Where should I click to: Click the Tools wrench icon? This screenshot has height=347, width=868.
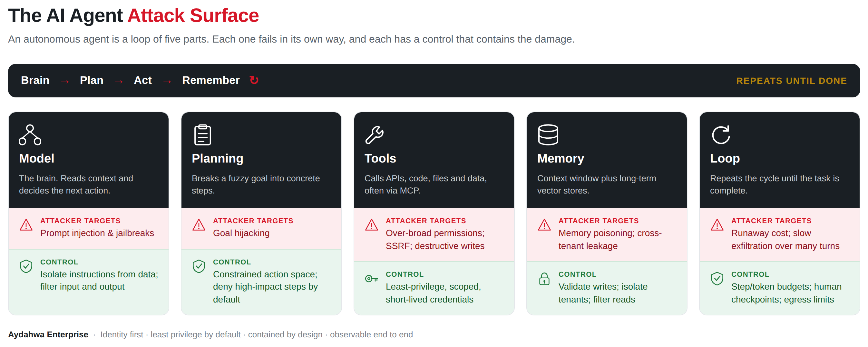[374, 135]
